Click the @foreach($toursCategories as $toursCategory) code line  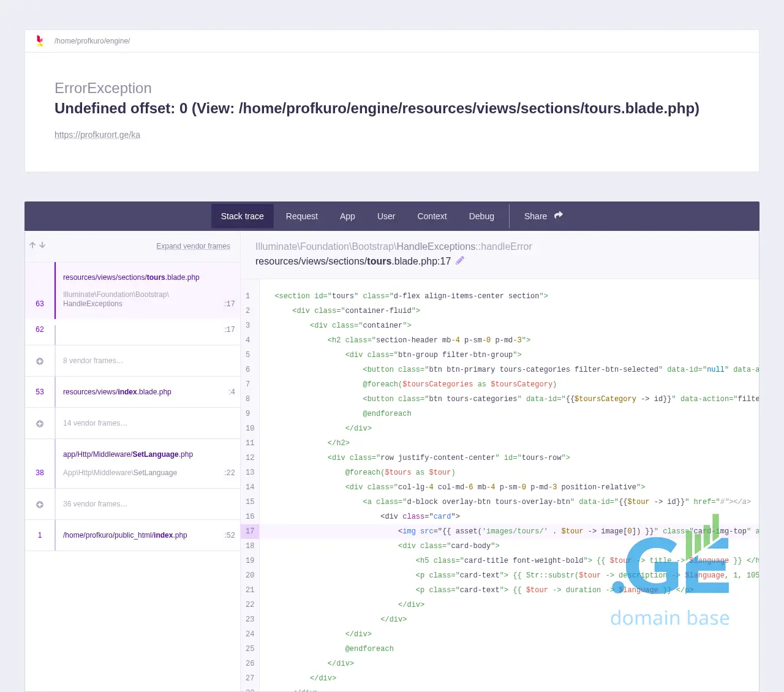[459, 384]
